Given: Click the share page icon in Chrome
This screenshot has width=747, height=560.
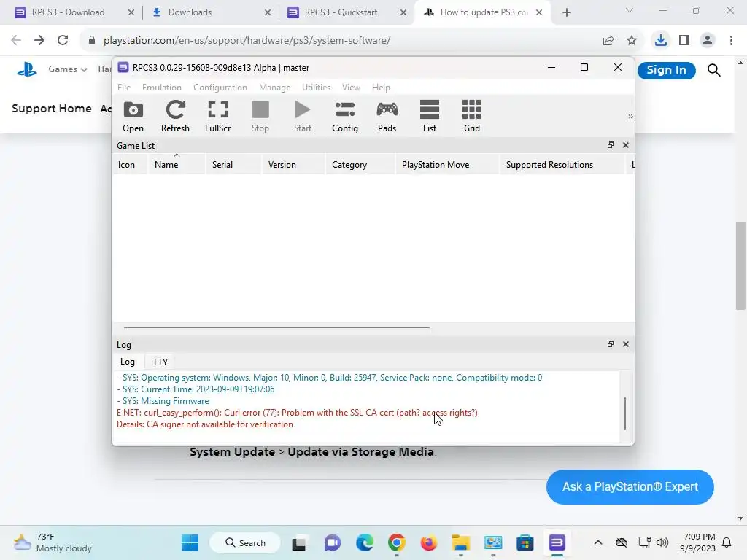Looking at the screenshot, I should 608,41.
